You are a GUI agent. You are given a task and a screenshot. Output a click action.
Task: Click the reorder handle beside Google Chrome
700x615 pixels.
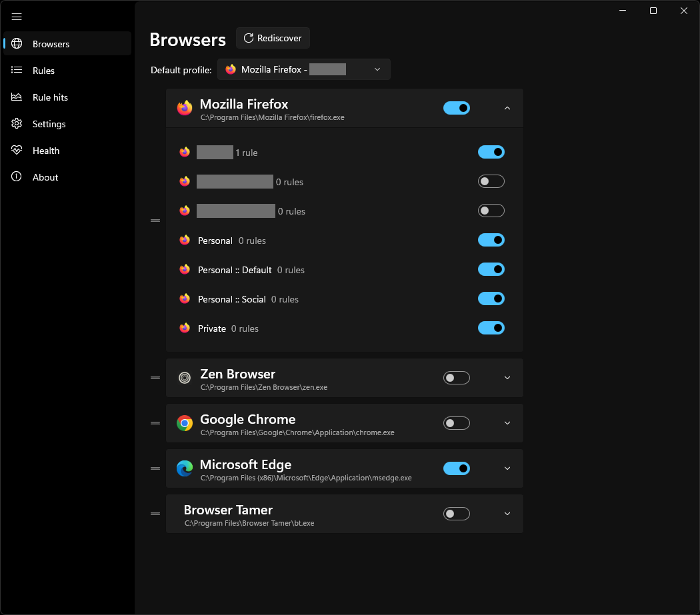click(155, 423)
